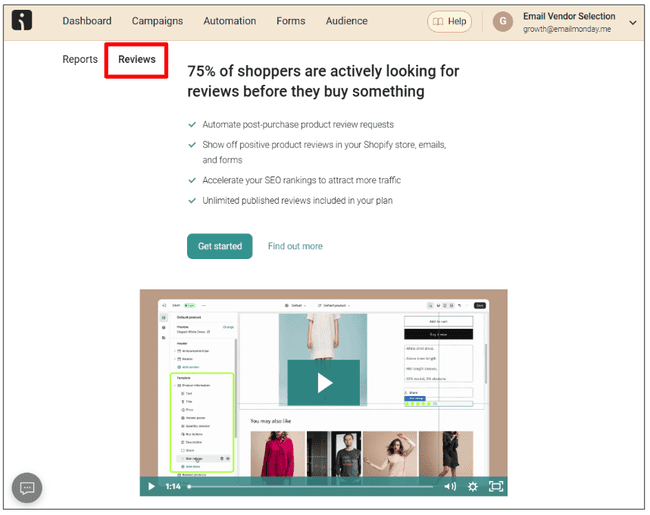Click the app logo icon
The width and height of the screenshot is (650, 515).
22,20
